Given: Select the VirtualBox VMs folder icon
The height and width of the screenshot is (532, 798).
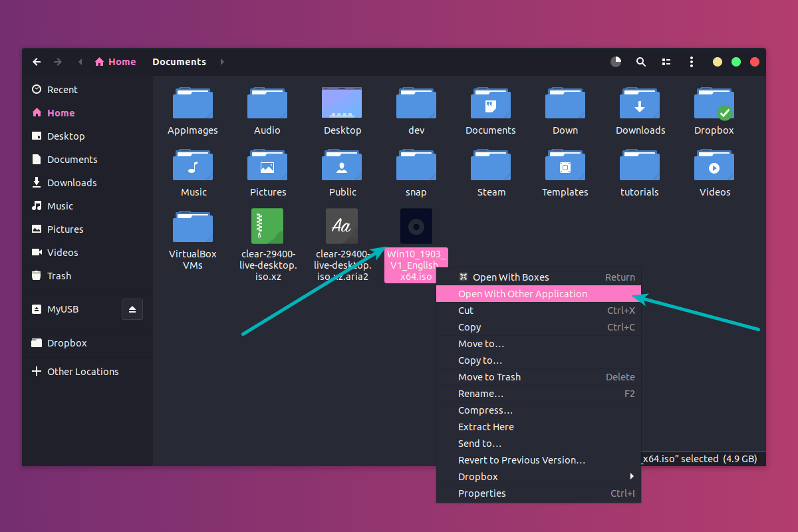Looking at the screenshot, I should click(193, 227).
